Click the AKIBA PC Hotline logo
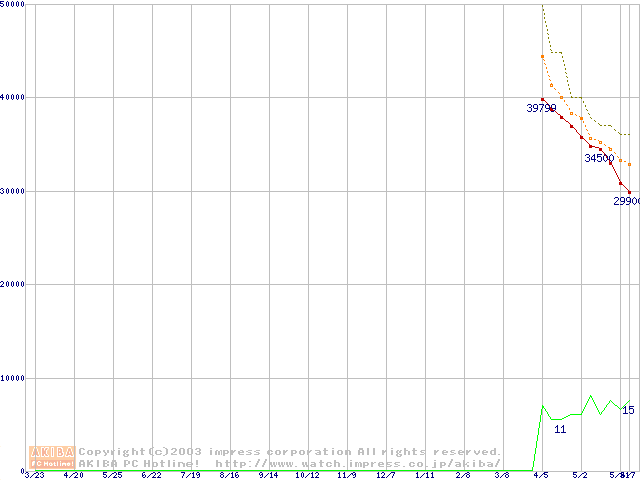 click(x=52, y=457)
